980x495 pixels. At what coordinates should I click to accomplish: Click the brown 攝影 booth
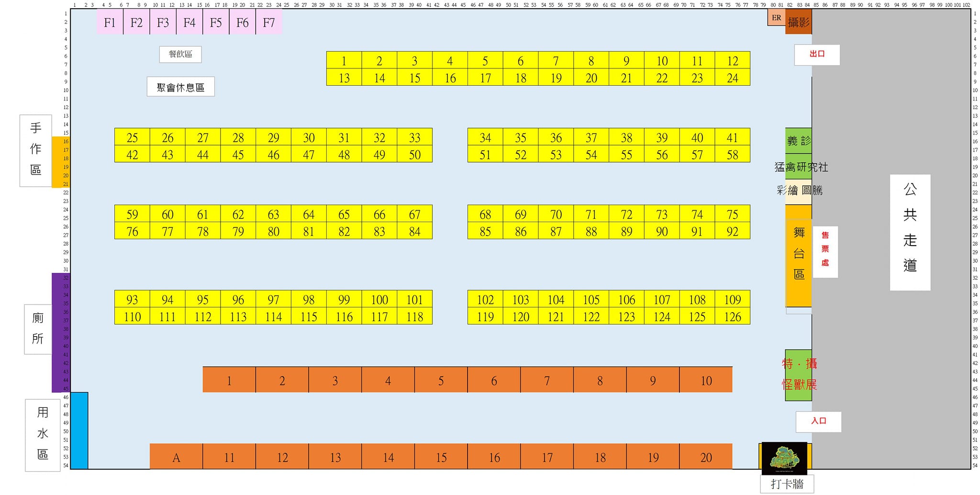[798, 22]
